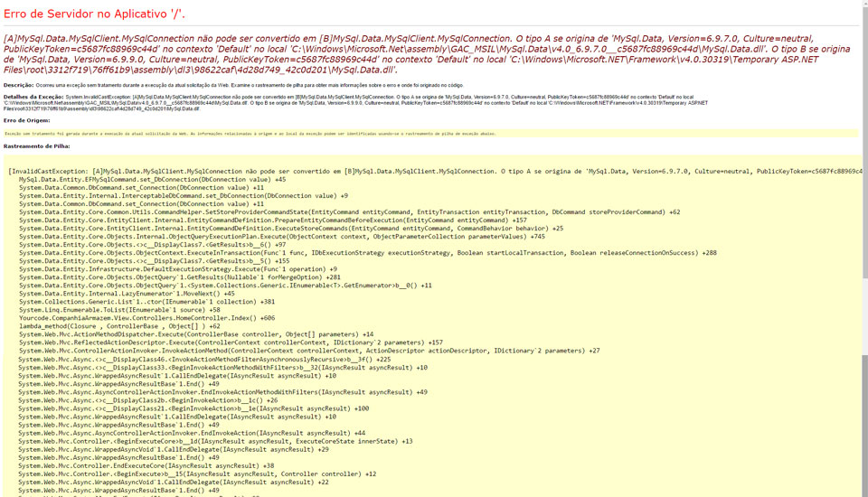Click the 'ReflectedActionDescriptor.Execute' stack line

[231, 342]
